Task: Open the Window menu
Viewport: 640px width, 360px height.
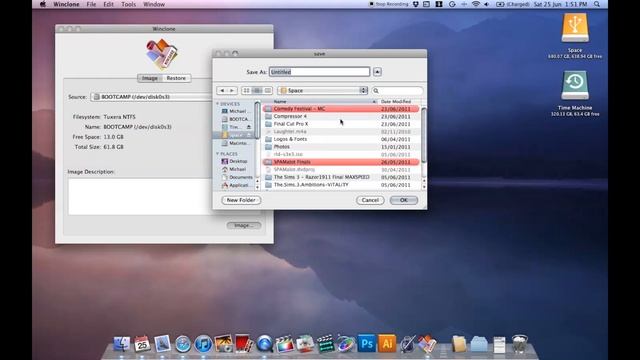Action: click(154, 4)
